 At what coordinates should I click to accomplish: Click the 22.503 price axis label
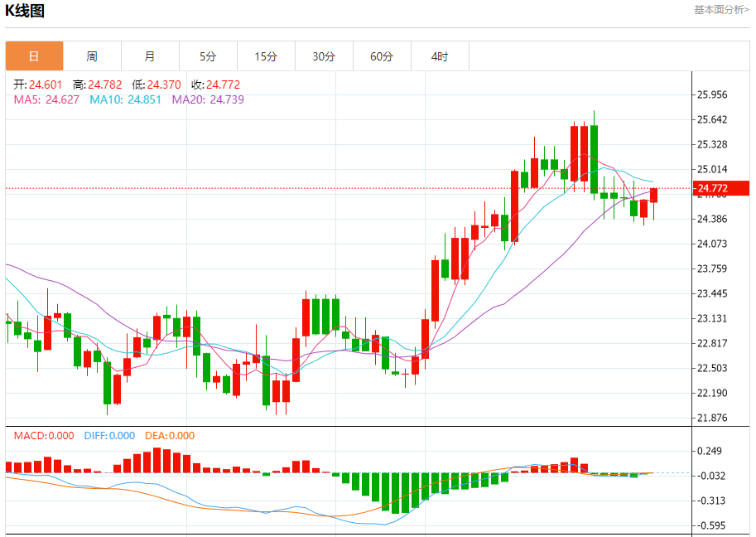click(712, 368)
